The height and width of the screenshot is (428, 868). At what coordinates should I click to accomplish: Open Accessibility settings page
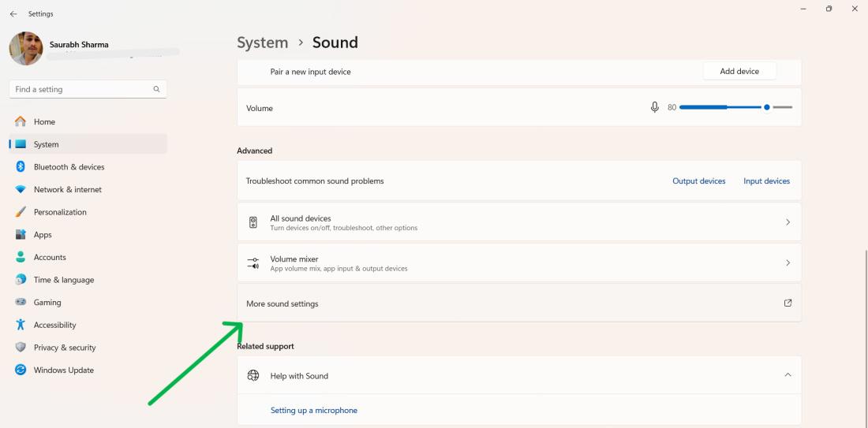(54, 325)
